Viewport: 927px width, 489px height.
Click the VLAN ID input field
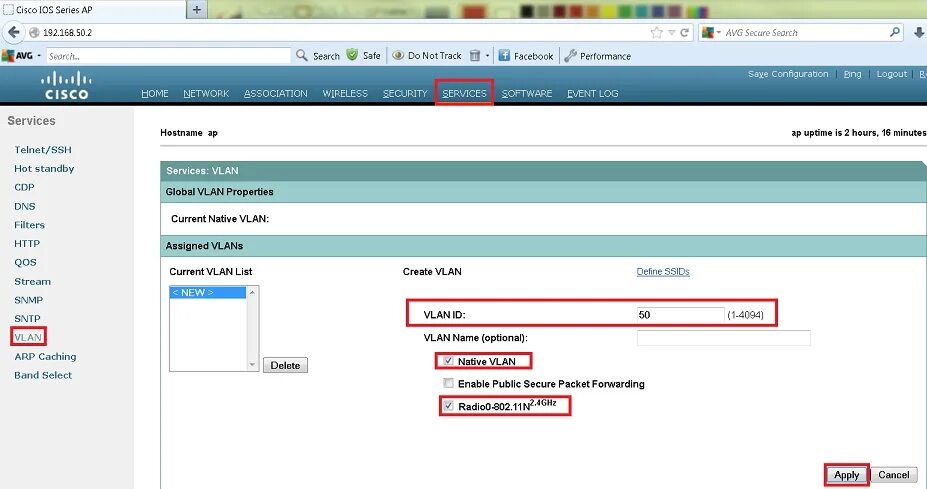pyautogui.click(x=680, y=315)
